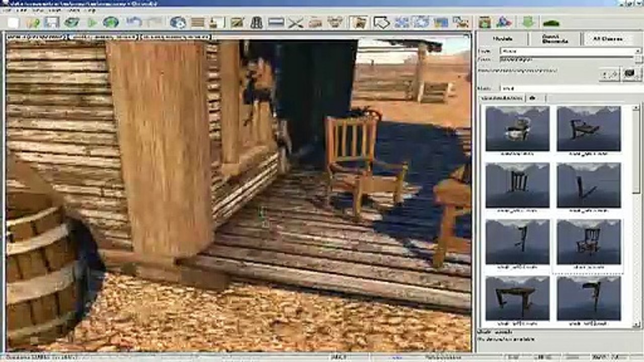
Task: Click the blue globe toolbar icon
Action: (178, 23)
